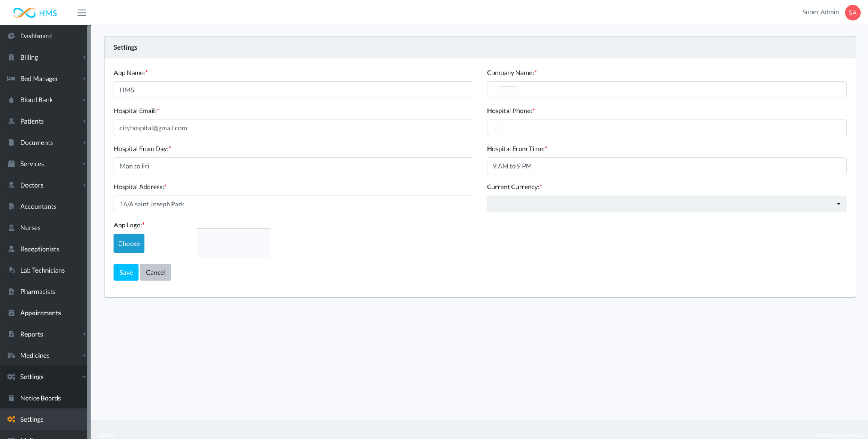Image resolution: width=868 pixels, height=439 pixels.
Task: Click the Appointments calendar icon
Action: click(x=11, y=313)
